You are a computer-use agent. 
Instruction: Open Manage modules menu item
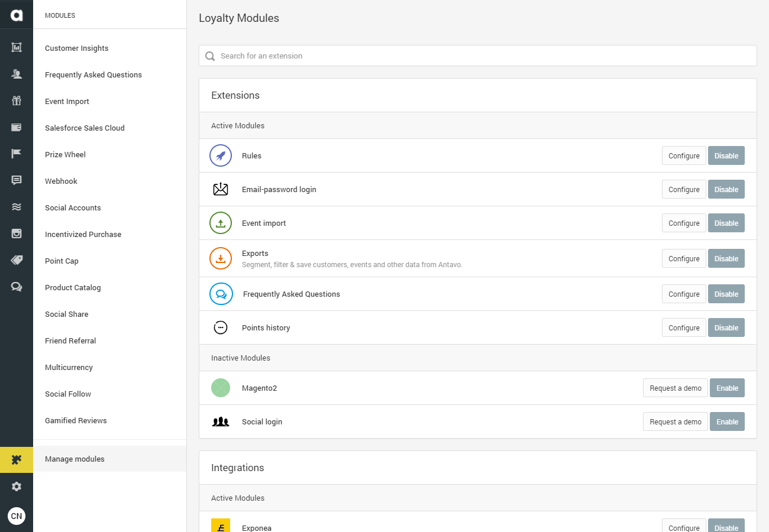pos(75,459)
